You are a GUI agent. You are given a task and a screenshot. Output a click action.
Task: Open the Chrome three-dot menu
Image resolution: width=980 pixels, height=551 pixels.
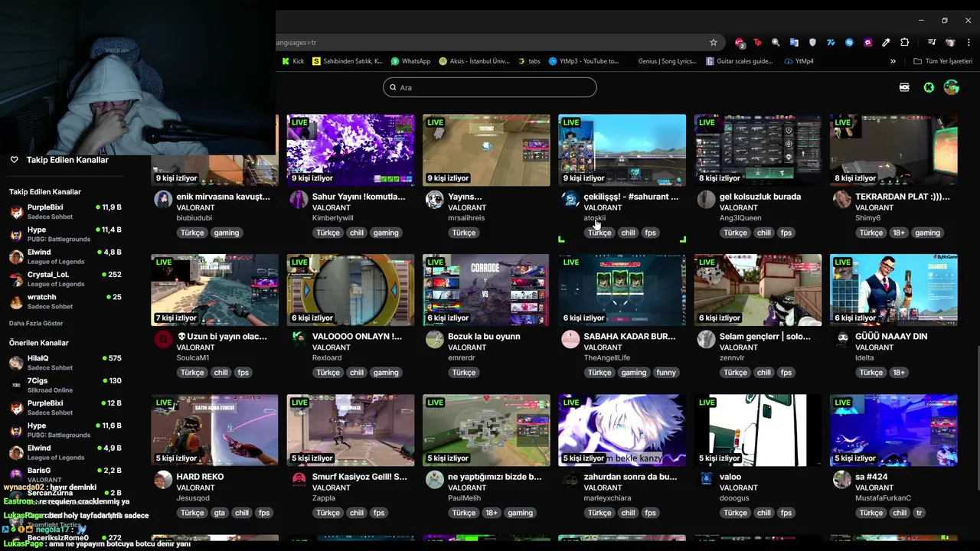point(969,43)
